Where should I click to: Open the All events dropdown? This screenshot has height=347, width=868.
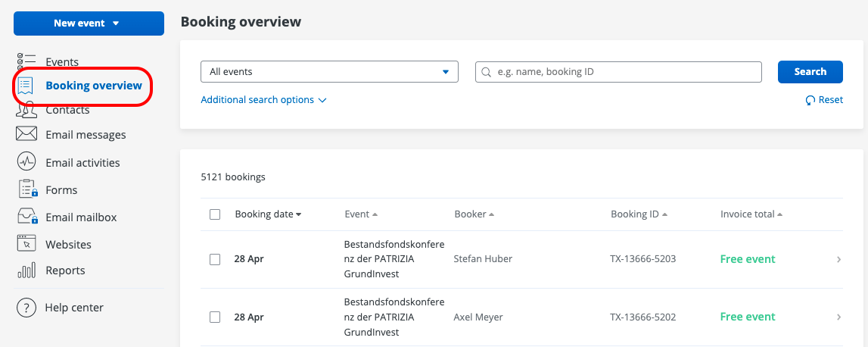[329, 72]
